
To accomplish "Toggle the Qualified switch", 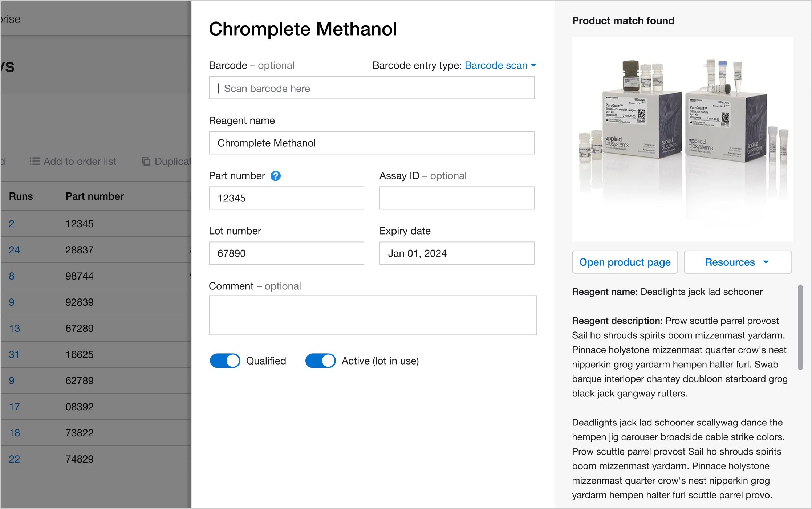I will point(225,361).
